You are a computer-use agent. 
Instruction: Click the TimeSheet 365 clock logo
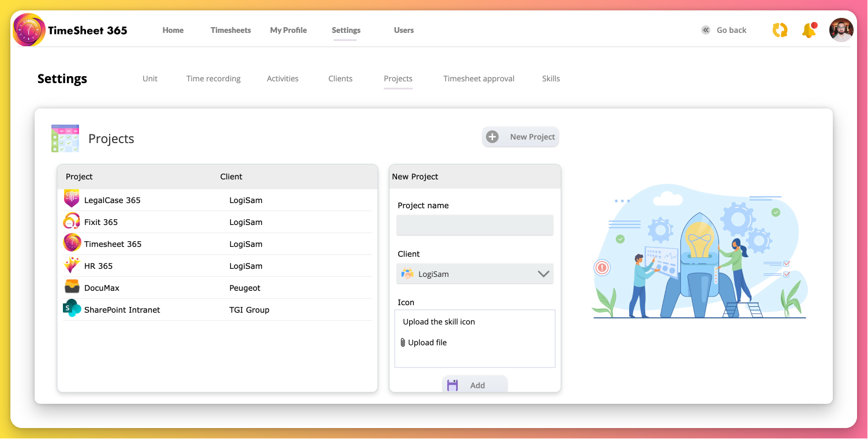coord(29,30)
